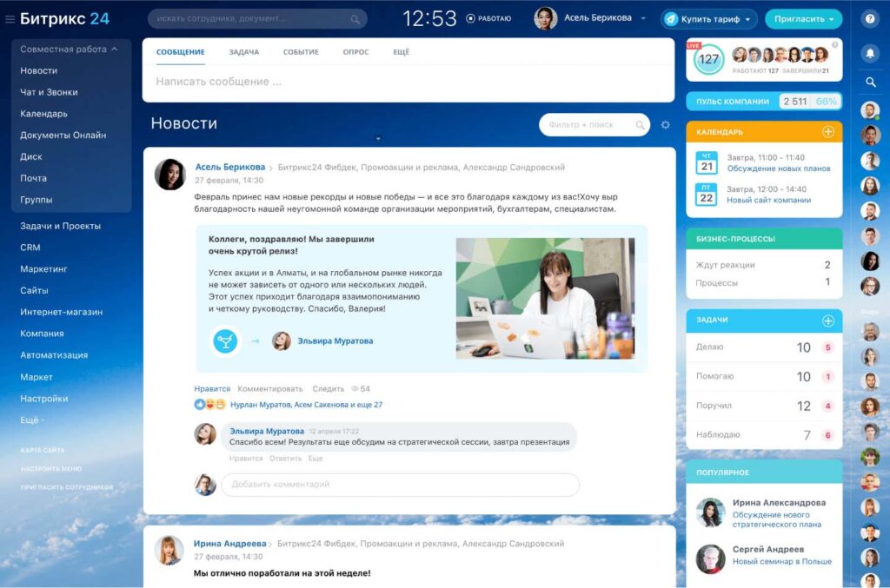Open the office photo in the post
Image resolution: width=890 pixels, height=588 pixels.
(545, 298)
